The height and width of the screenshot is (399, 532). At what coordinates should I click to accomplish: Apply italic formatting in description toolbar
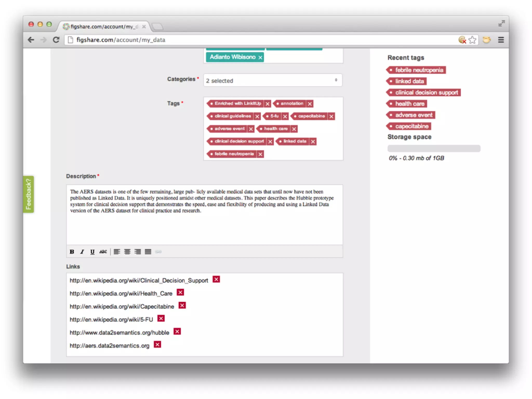tap(82, 251)
